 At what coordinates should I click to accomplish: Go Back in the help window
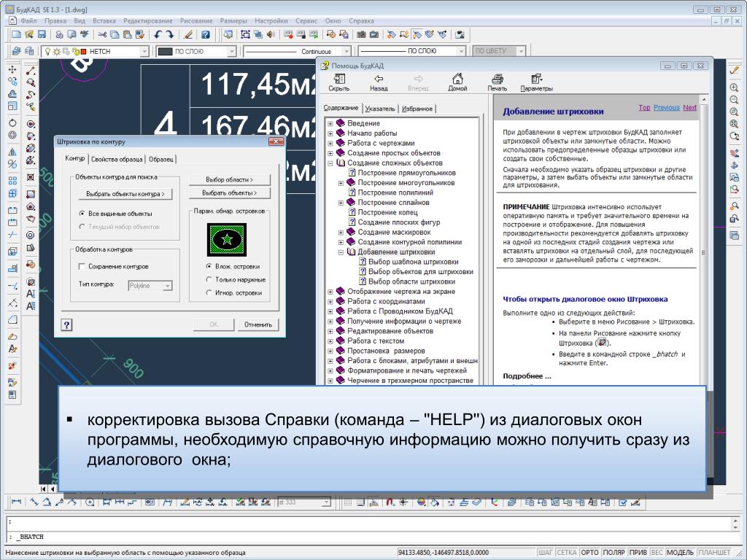(379, 82)
